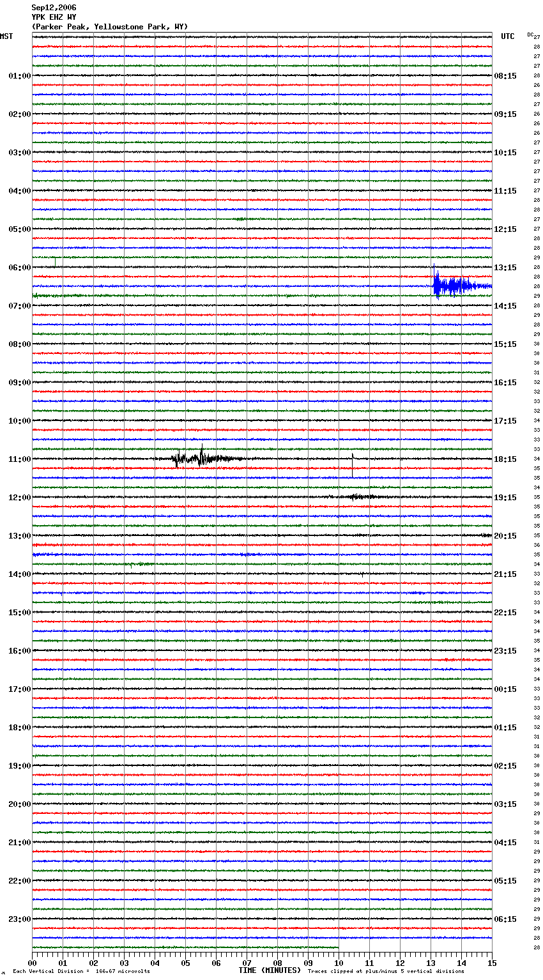This screenshot has height=980, width=543.
Task: Click the 15 minute tick label on bottom axis
Action: (x=492, y=963)
